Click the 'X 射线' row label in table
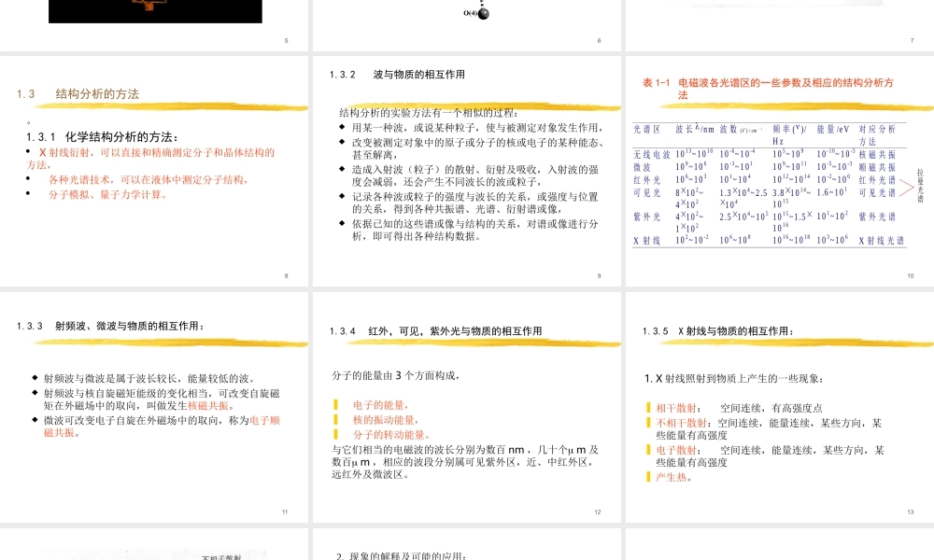Viewport: 934px width, 560px height. point(646,241)
